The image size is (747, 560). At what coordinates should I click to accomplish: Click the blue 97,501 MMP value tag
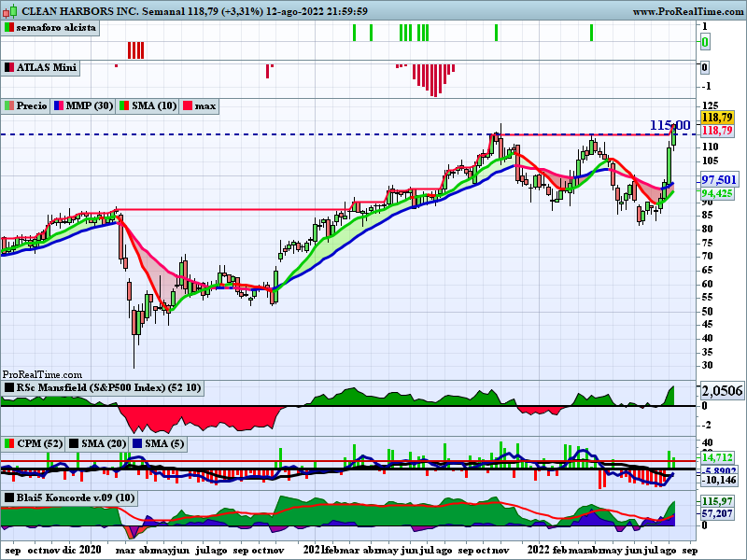(x=719, y=179)
